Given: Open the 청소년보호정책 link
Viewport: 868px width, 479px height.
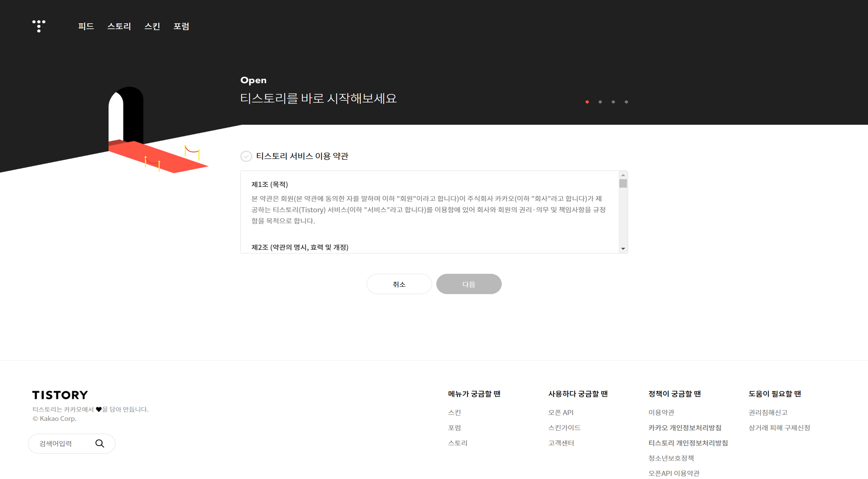Looking at the screenshot, I should click(x=671, y=458).
